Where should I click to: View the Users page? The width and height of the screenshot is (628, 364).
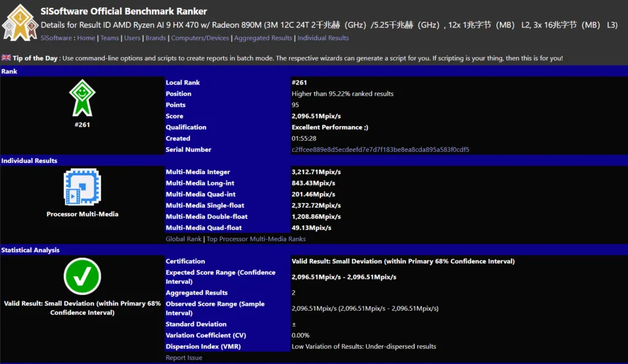click(x=132, y=37)
